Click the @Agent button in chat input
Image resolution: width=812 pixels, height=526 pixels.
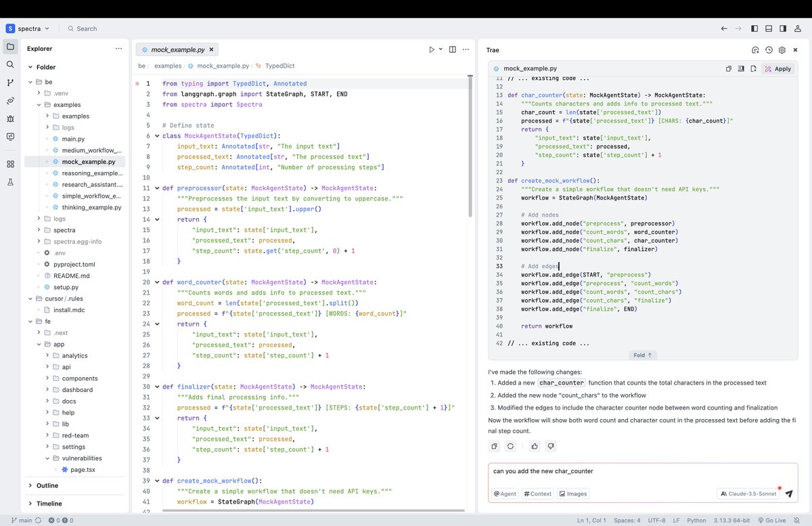click(505, 494)
